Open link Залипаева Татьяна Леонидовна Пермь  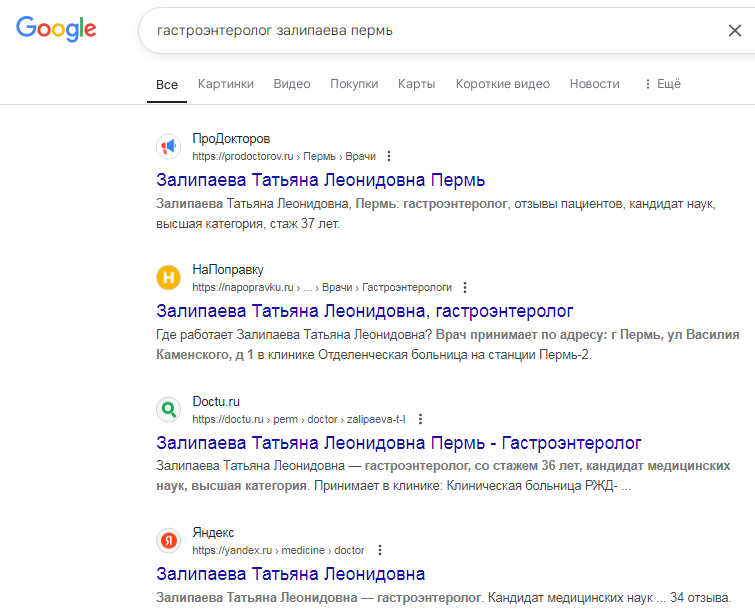point(320,180)
